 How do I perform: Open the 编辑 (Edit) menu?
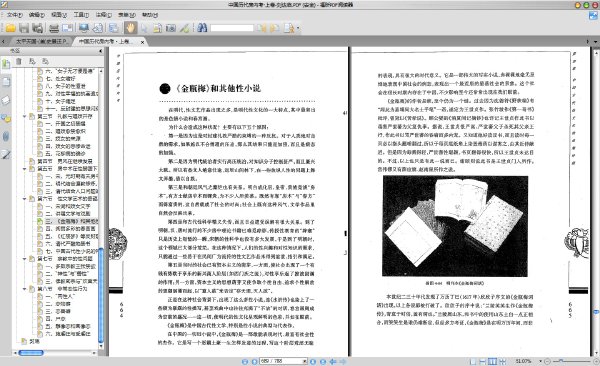pyautogui.click(x=36, y=15)
